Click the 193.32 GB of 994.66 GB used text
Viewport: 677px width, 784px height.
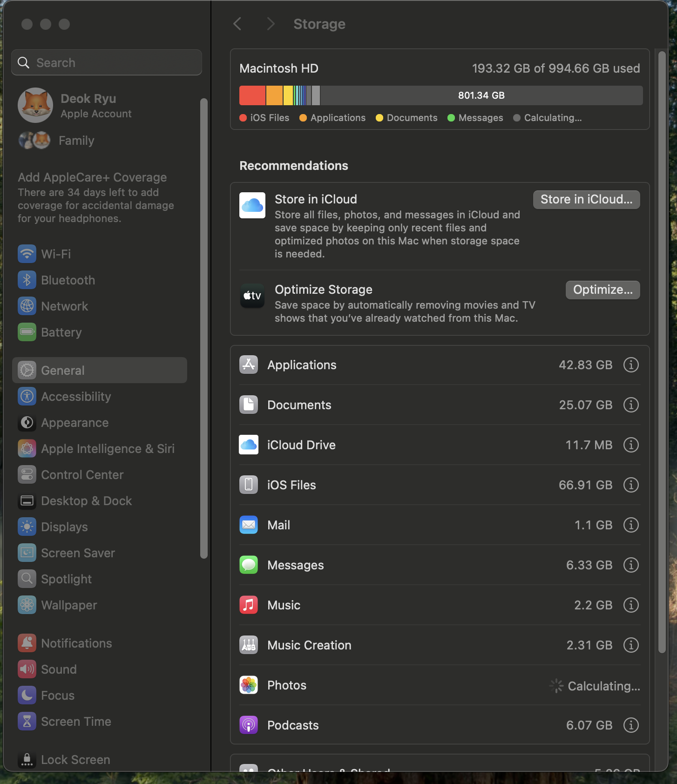(556, 68)
